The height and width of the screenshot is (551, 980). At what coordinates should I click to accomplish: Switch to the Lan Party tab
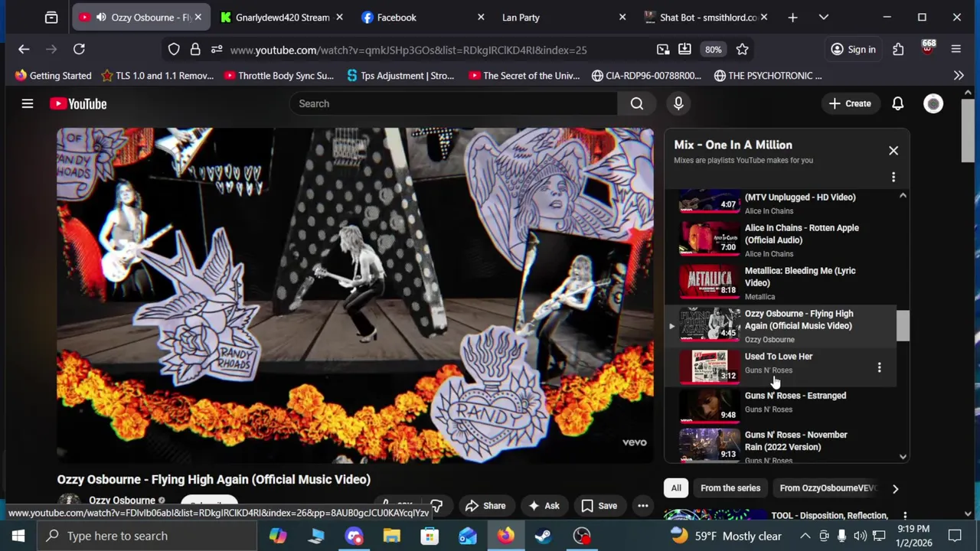click(562, 17)
